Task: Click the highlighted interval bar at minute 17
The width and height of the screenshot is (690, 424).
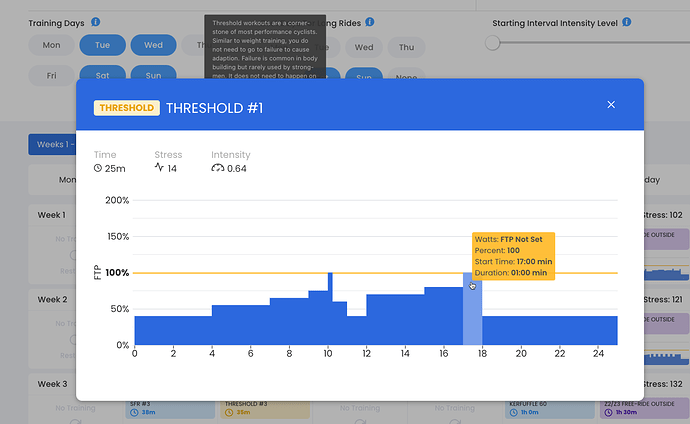Action: coord(472,309)
